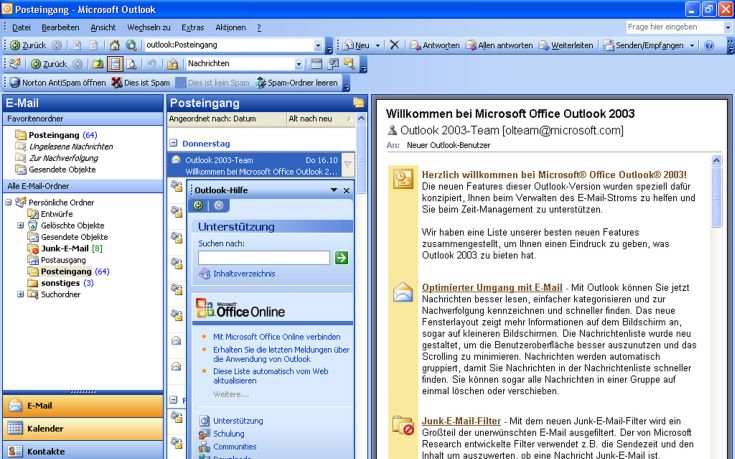Click in the Suchen nach field

click(264, 257)
